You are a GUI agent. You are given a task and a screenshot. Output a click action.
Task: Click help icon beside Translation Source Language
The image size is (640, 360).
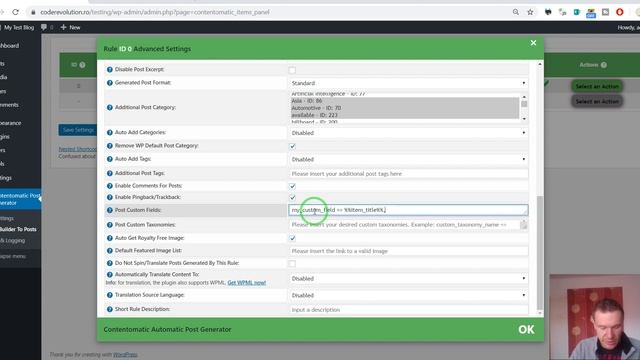tap(109, 295)
